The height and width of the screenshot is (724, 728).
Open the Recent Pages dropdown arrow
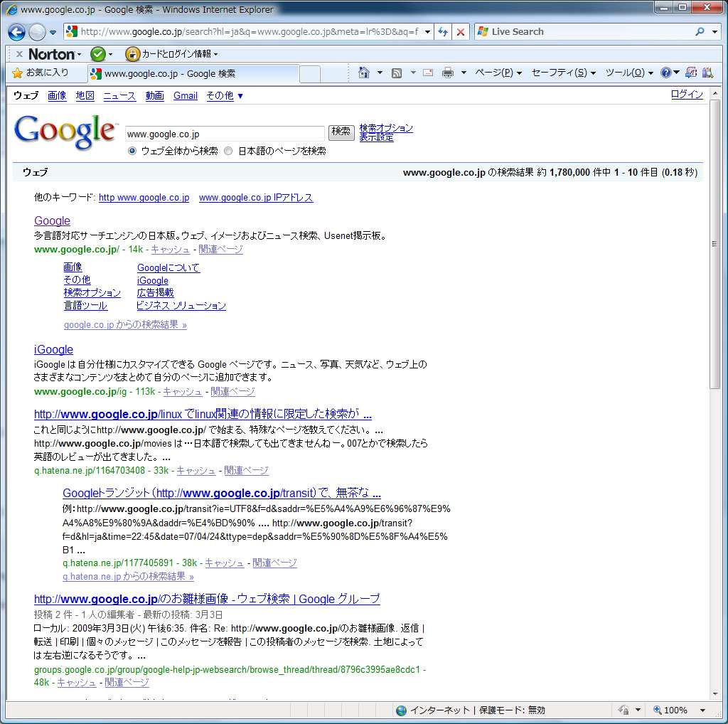53,33
